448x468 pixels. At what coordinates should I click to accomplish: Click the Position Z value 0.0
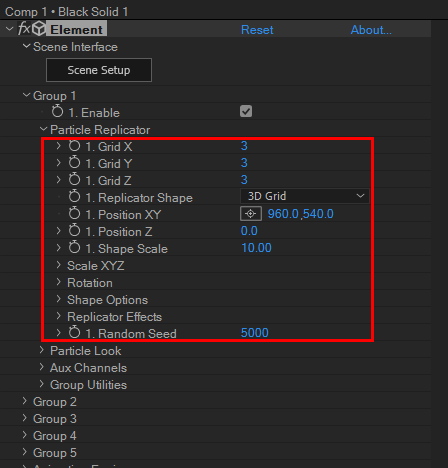pos(249,231)
